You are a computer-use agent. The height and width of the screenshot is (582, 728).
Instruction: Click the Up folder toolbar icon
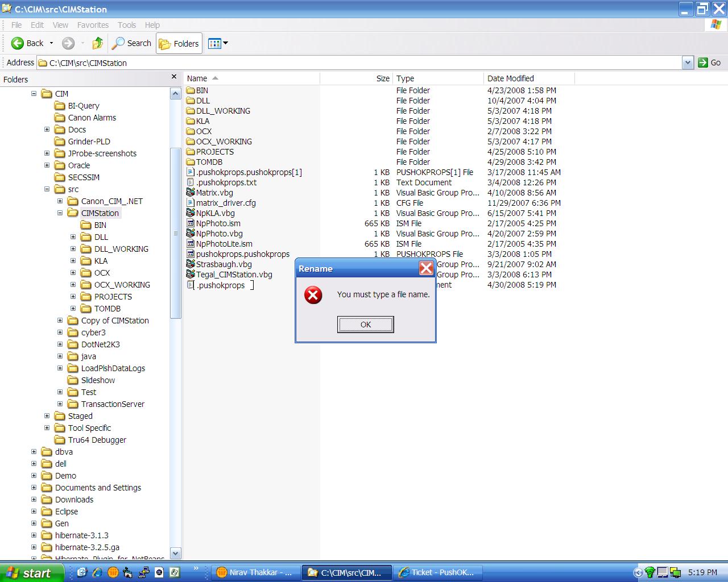(98, 43)
